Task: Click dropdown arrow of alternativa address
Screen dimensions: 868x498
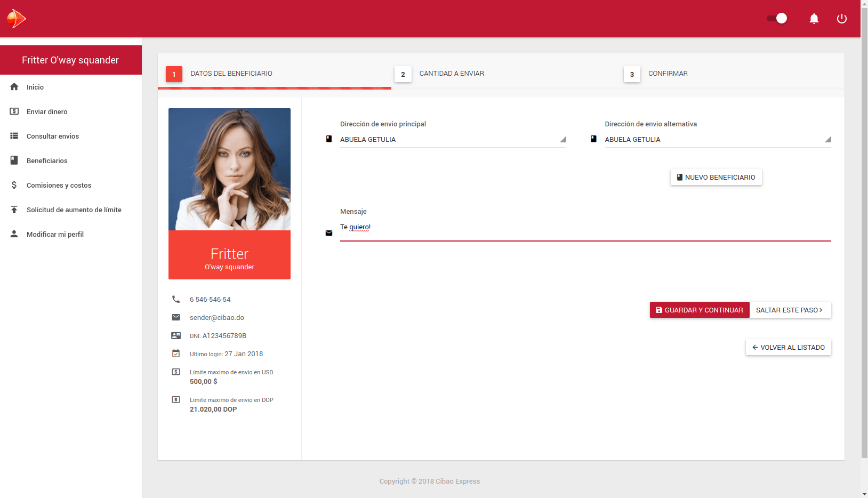Action: point(828,139)
